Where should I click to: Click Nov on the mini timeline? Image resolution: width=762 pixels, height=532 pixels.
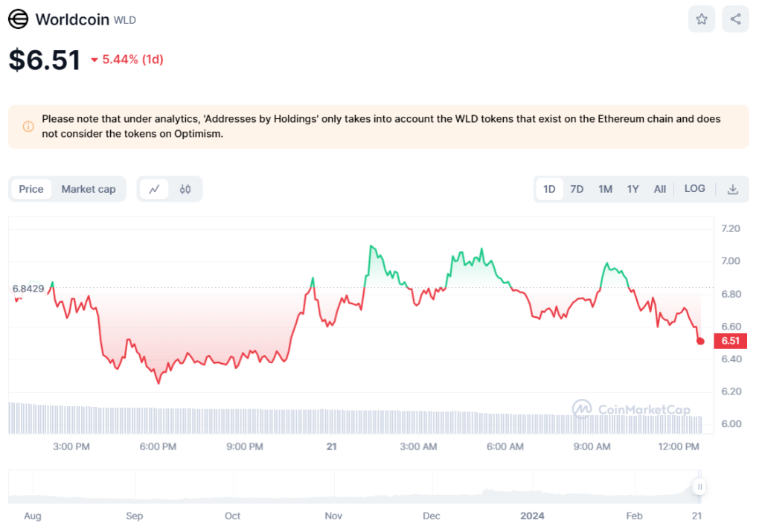coord(333,516)
